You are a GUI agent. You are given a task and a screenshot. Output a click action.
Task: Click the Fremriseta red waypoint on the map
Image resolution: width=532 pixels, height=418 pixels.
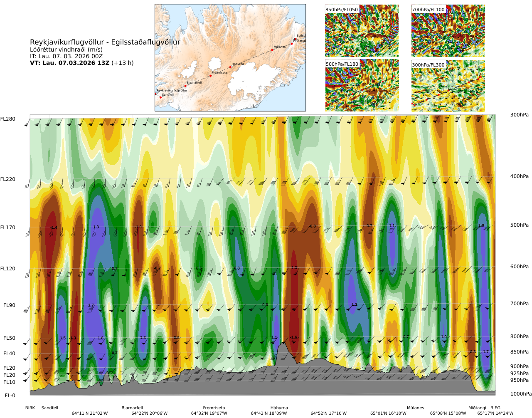pos(211,76)
